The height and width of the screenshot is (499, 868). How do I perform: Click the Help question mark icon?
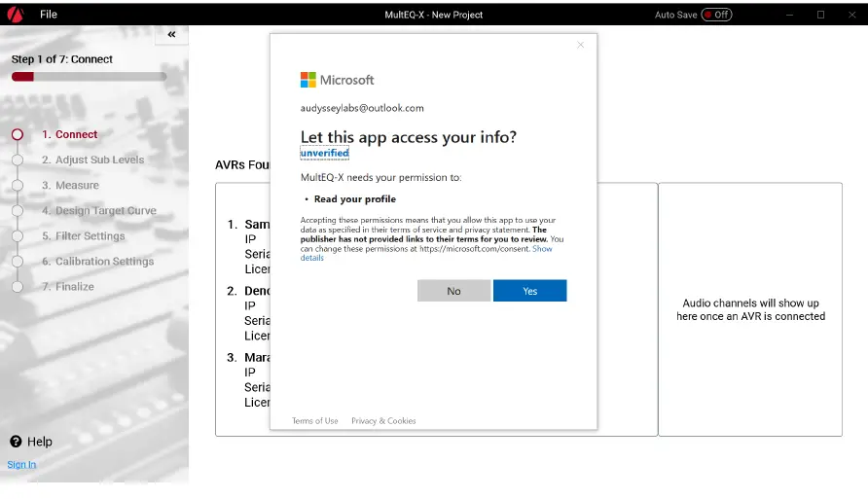coord(16,442)
